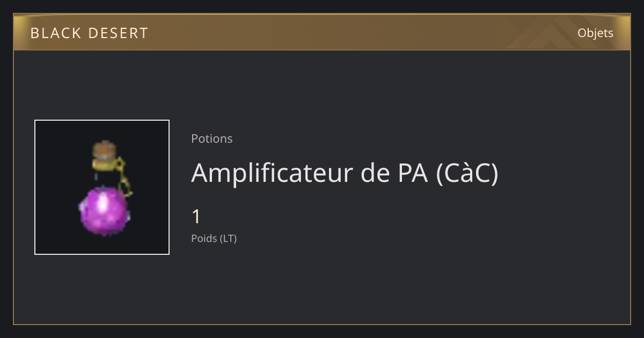
Task: Click the word BLACK in the header
Action: (x=55, y=33)
